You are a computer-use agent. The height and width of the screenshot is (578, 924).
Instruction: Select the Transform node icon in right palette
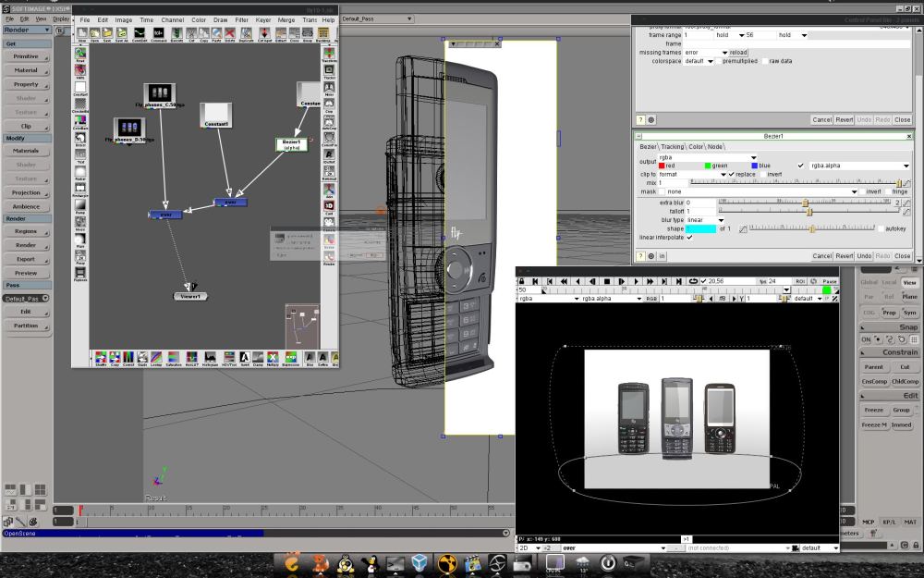pyautogui.click(x=329, y=53)
